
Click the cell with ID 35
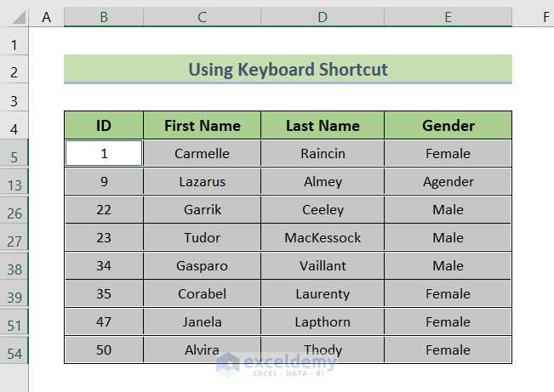(104, 293)
